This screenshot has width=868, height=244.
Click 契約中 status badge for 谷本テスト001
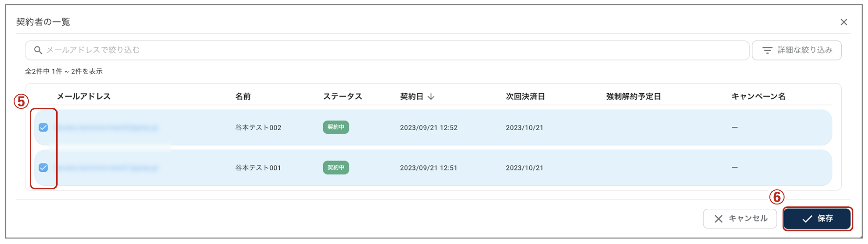[x=336, y=167]
